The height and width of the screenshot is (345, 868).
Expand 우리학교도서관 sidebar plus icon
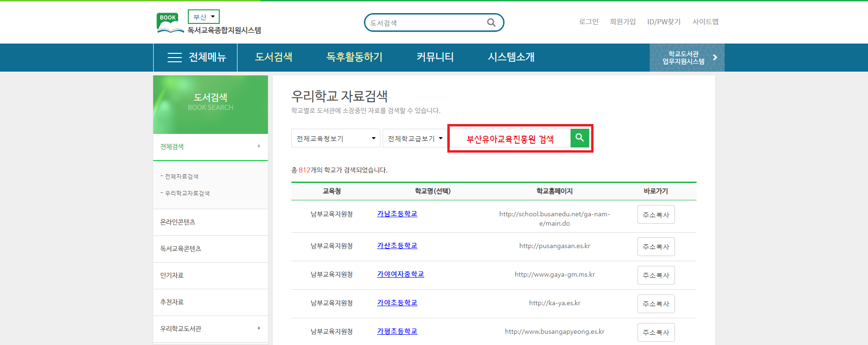tap(259, 328)
